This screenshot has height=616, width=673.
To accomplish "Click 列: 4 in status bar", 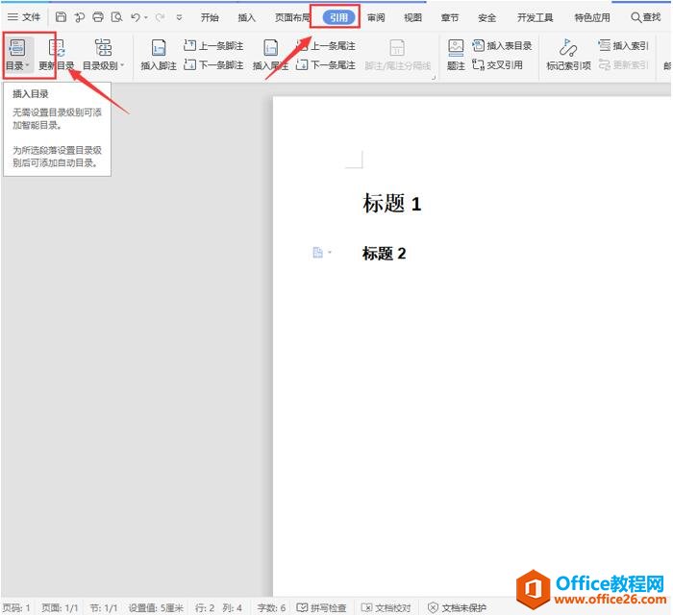I will click(233, 608).
